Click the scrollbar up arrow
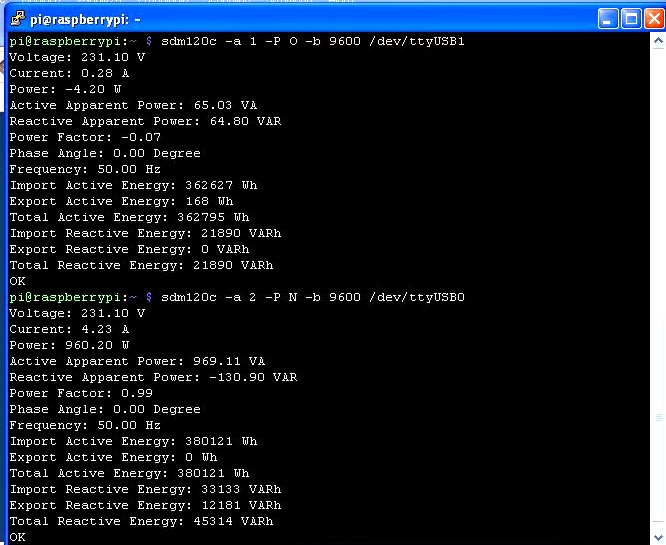The height and width of the screenshot is (545, 666). [x=658, y=41]
